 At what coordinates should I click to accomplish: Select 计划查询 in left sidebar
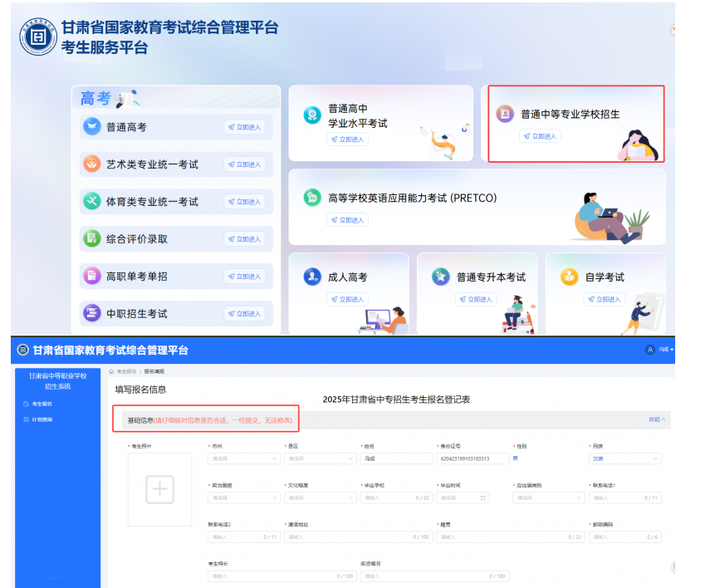(42, 419)
